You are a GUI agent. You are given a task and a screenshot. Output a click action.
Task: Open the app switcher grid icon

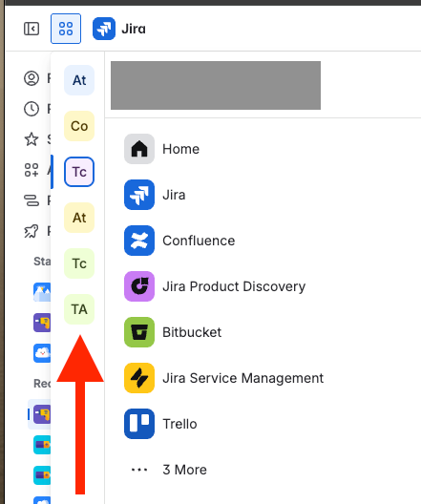[x=66, y=29]
